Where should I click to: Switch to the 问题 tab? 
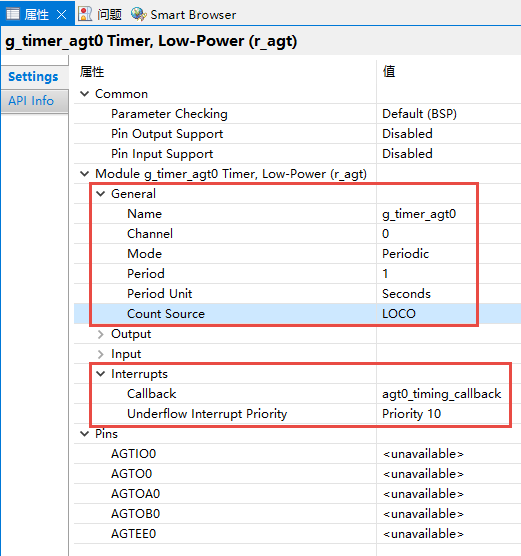click(x=110, y=15)
